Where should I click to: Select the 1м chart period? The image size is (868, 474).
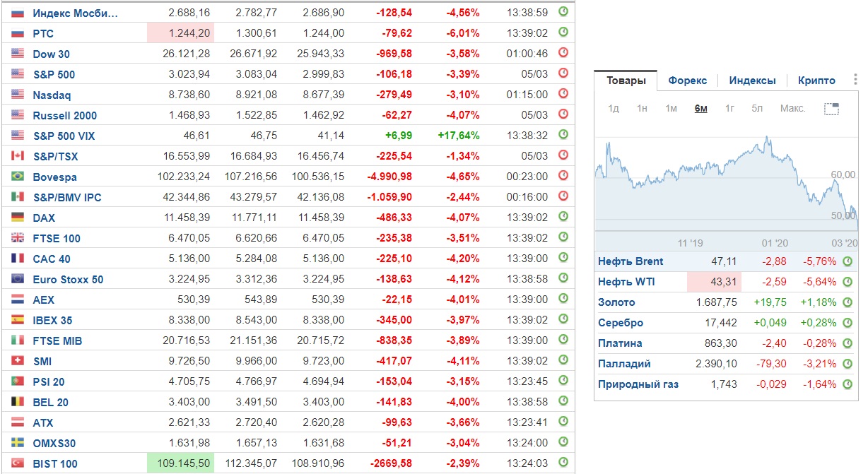point(671,108)
